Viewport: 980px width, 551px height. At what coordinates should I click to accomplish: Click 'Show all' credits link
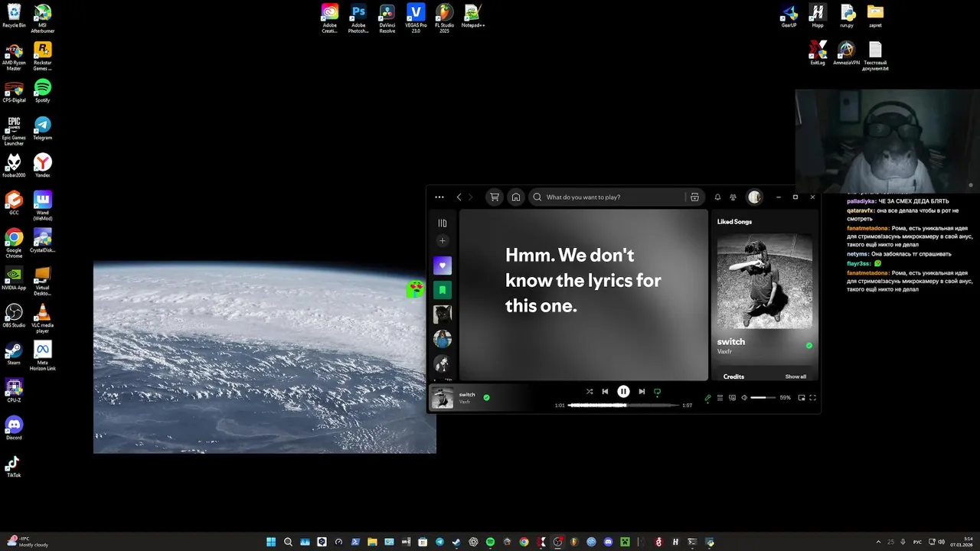795,377
